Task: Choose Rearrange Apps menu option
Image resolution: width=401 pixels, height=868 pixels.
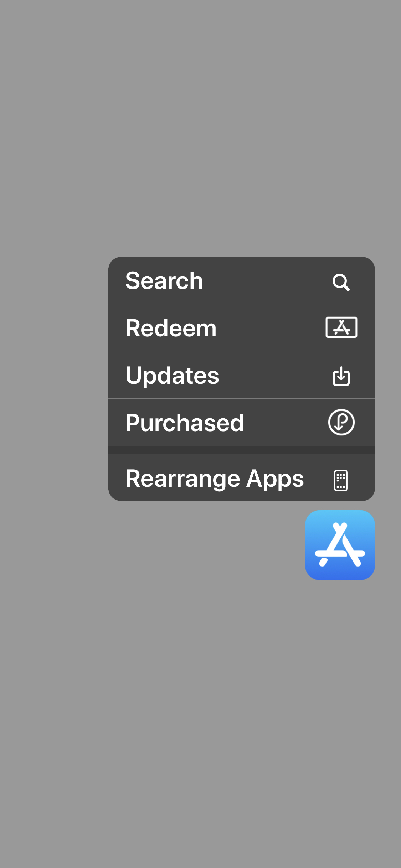Action: coord(242,478)
